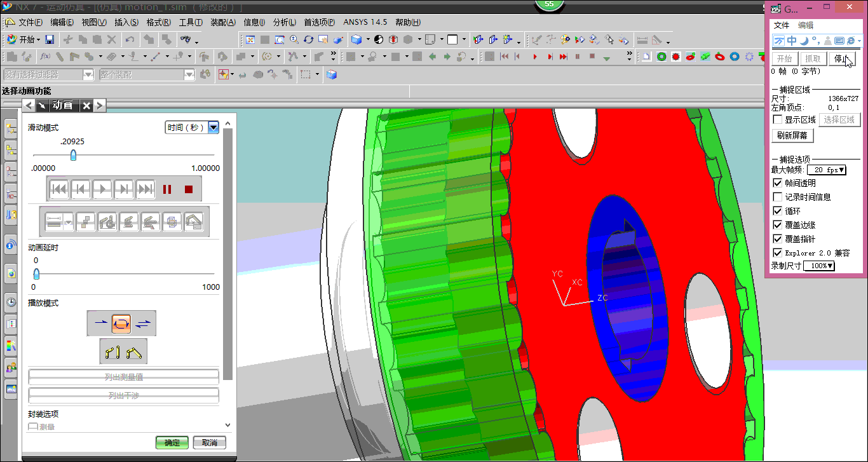868x462 pixels.
Task: Pause the animation with red pause icon
Action: coord(167,189)
